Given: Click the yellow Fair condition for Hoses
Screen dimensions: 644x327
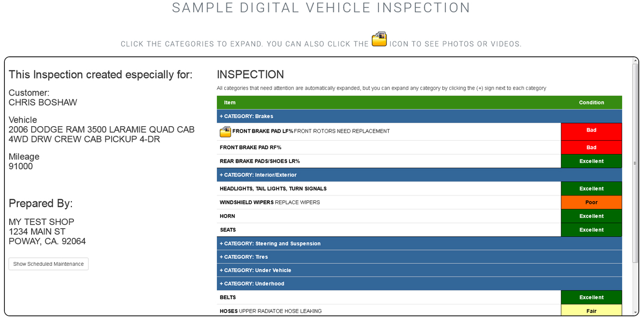Looking at the screenshot, I should coord(591,311).
